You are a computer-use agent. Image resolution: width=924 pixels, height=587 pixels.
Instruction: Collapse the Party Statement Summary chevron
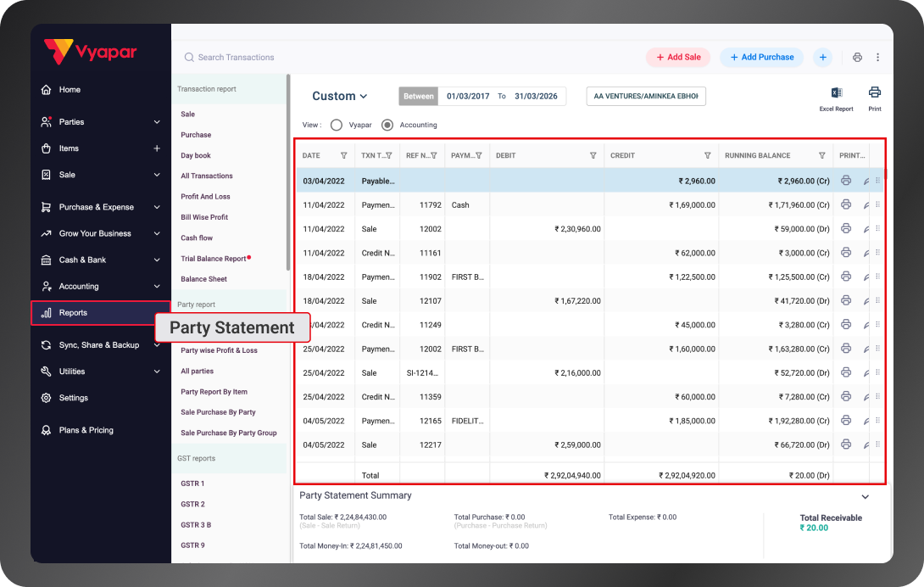point(865,497)
